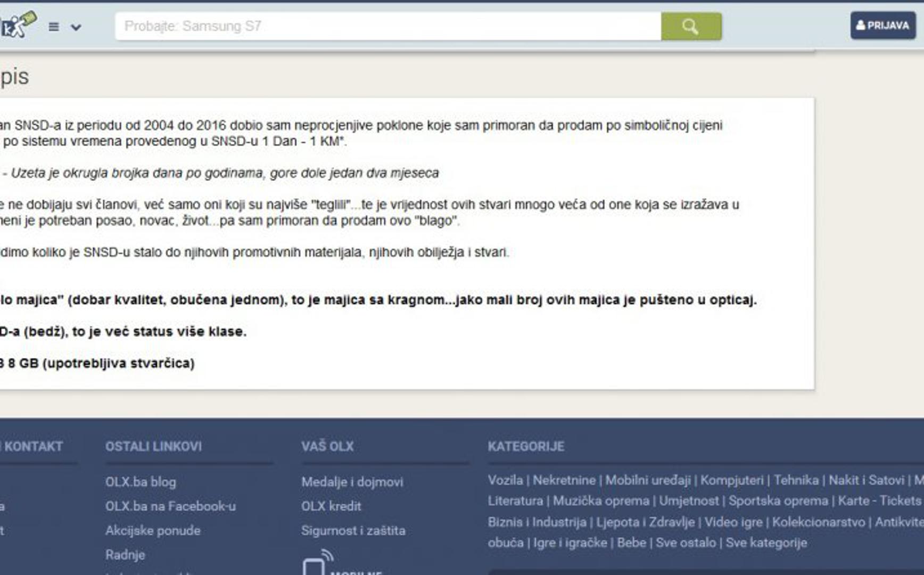Choose the Vozila category
The height and width of the screenshot is (575, 924).
505,480
